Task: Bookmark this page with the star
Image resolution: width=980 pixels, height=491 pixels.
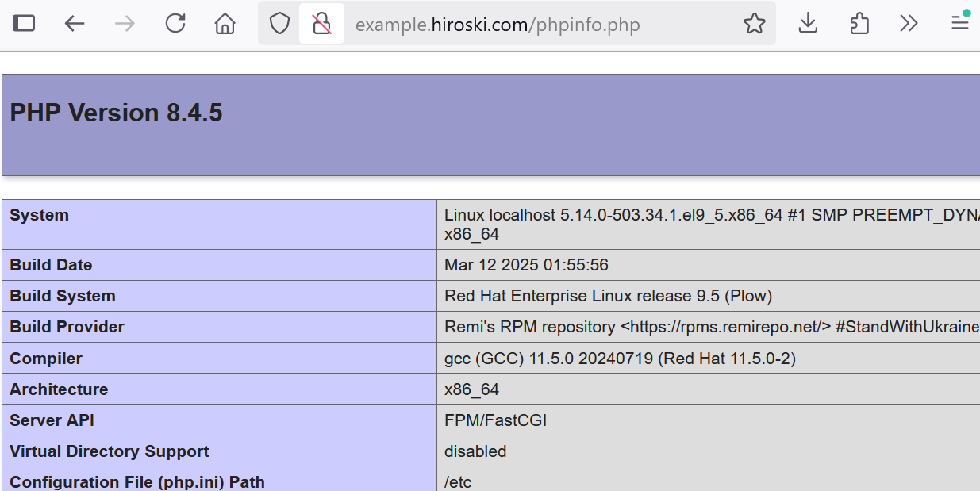Action: [x=755, y=23]
